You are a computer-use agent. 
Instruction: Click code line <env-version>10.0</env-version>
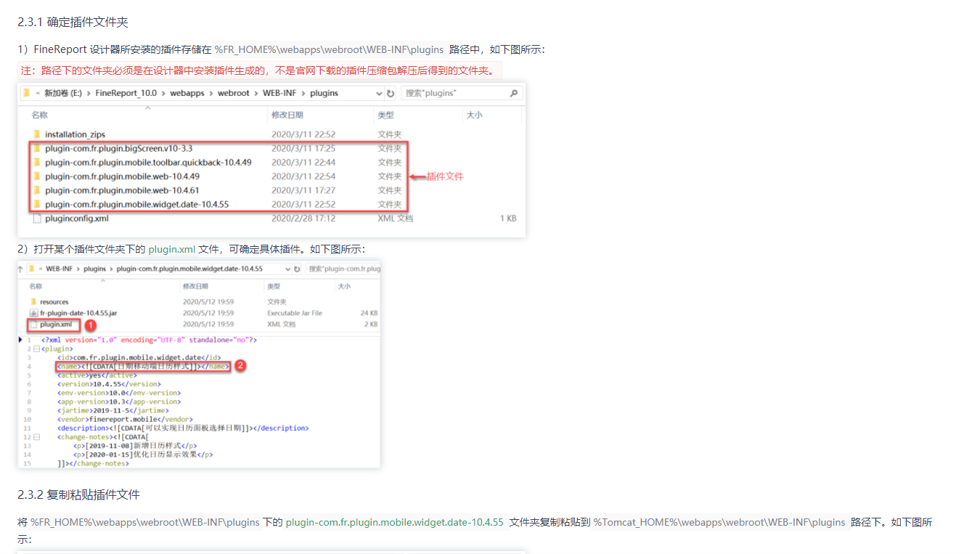tap(118, 393)
